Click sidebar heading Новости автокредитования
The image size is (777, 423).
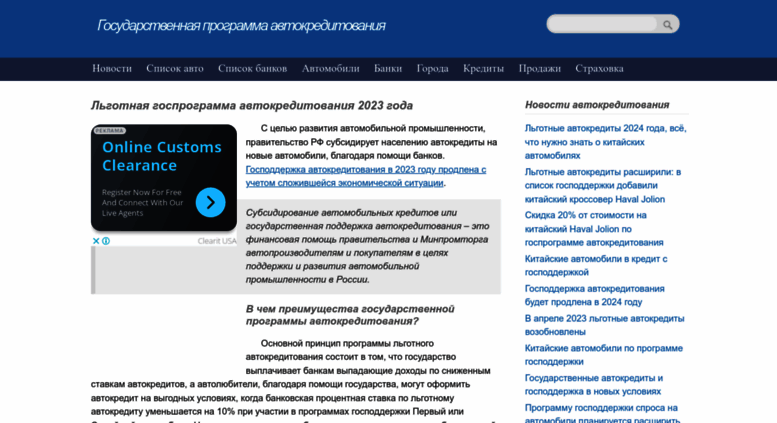pyautogui.click(x=597, y=105)
